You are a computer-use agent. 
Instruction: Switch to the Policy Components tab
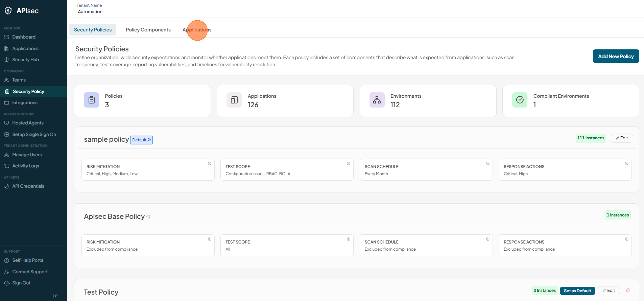point(148,30)
